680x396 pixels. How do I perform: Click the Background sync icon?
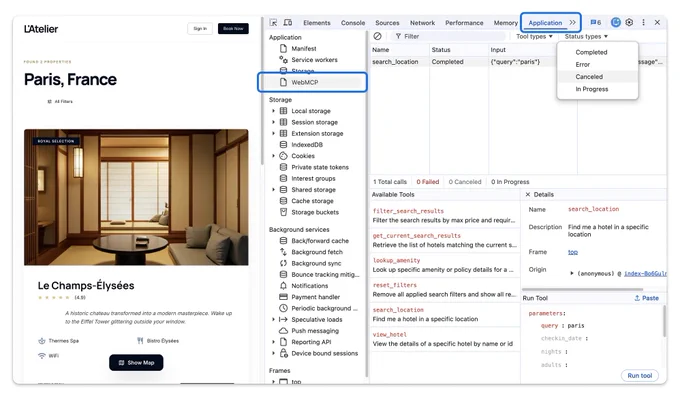click(x=283, y=263)
